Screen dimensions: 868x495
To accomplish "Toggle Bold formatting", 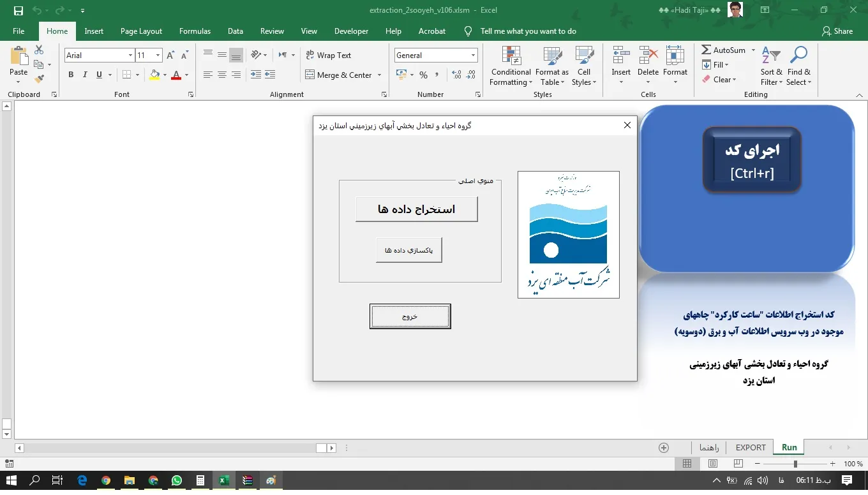I will [x=71, y=75].
